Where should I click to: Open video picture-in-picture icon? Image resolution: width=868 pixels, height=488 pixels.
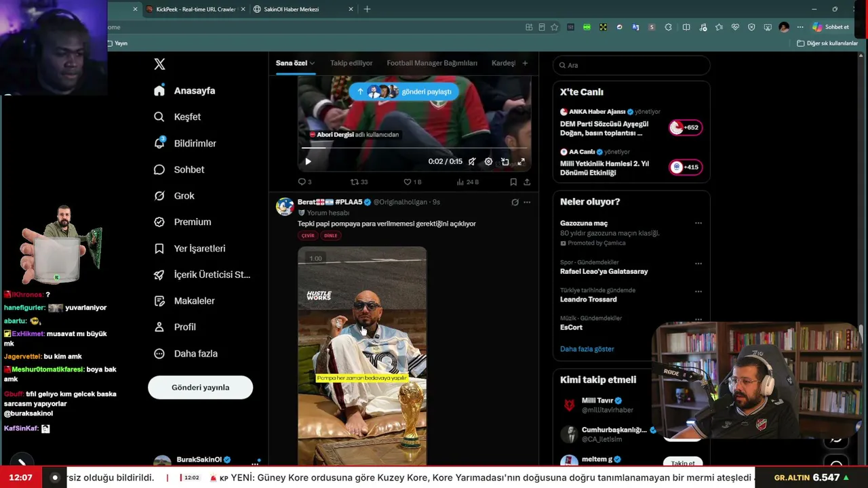pos(505,162)
